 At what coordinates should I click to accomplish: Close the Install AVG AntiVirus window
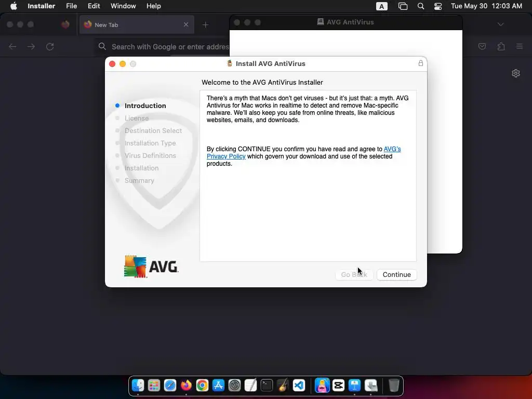point(112,64)
